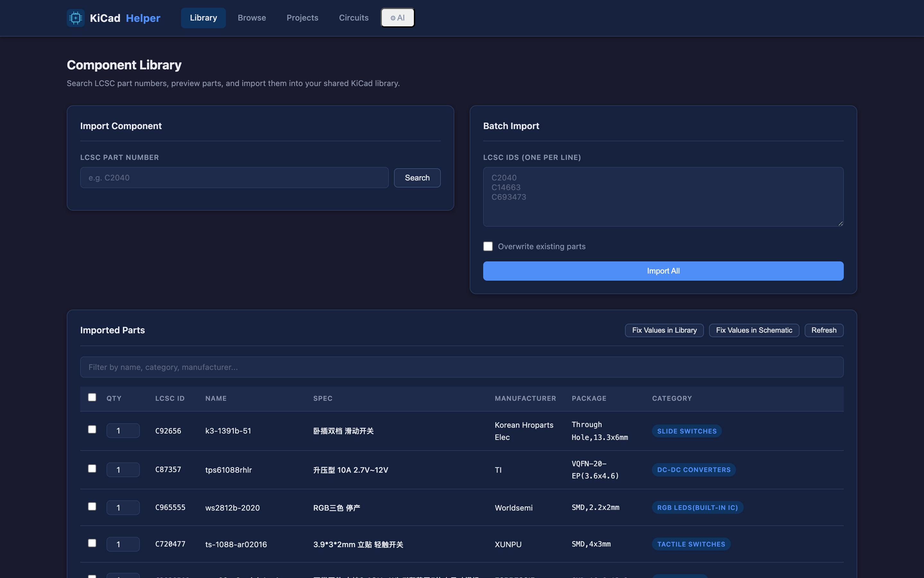Click the KiCad Helper chip logo icon
Screen dimensions: 924x578
point(76,18)
